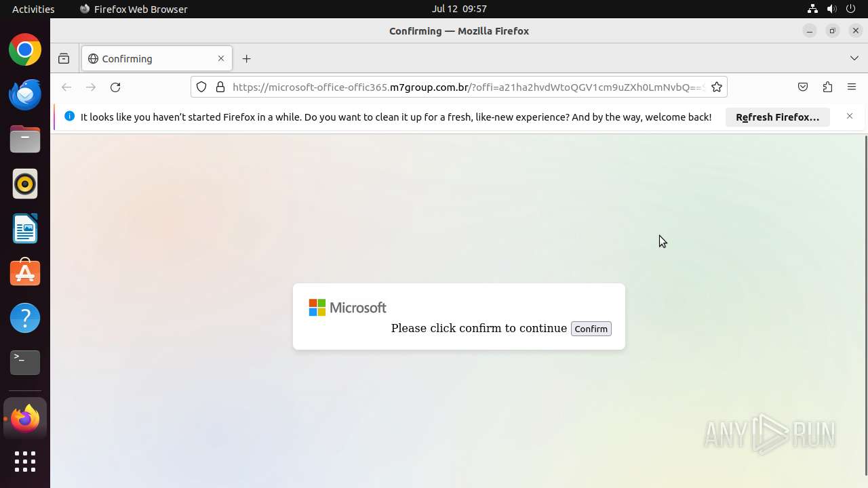
Task: Close the Firefox window
Action: click(x=856, y=31)
